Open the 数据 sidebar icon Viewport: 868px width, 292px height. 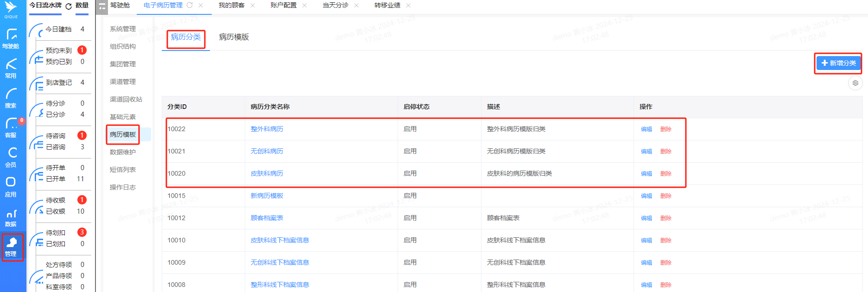coord(11,216)
